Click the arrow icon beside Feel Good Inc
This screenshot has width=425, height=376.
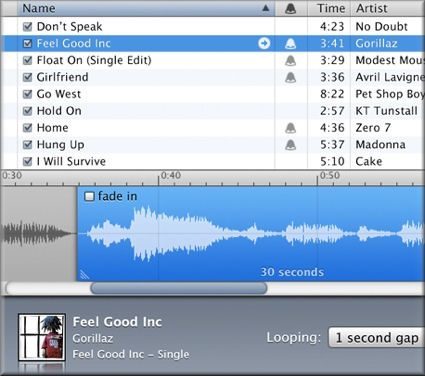tap(264, 43)
